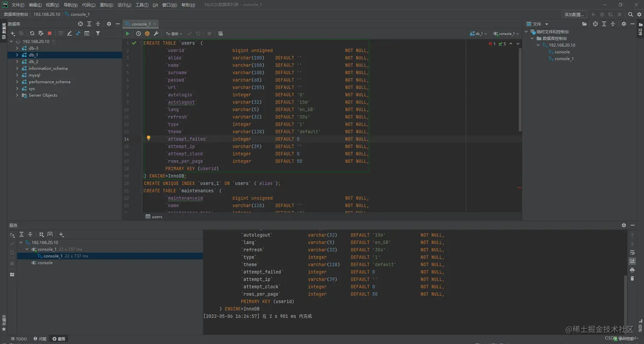Click the print icon in services output gutter
This screenshot has width=644, height=344.
click(x=632, y=270)
